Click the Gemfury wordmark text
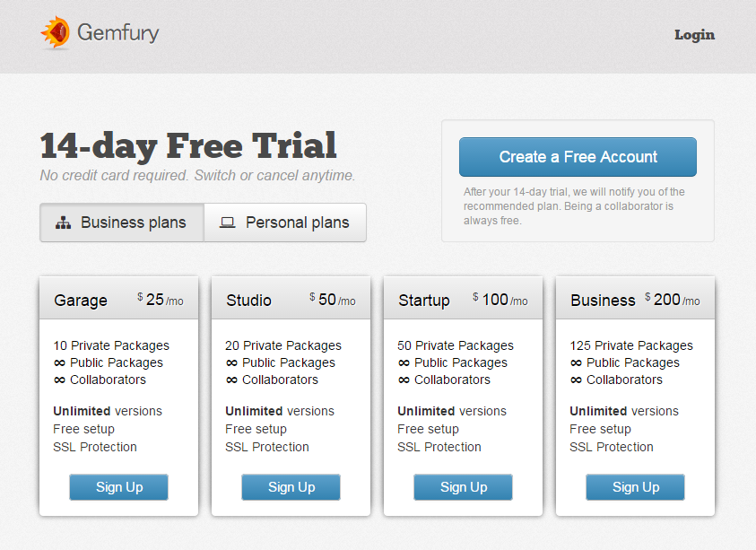Viewport: 756px width, 550px height. 118,33
